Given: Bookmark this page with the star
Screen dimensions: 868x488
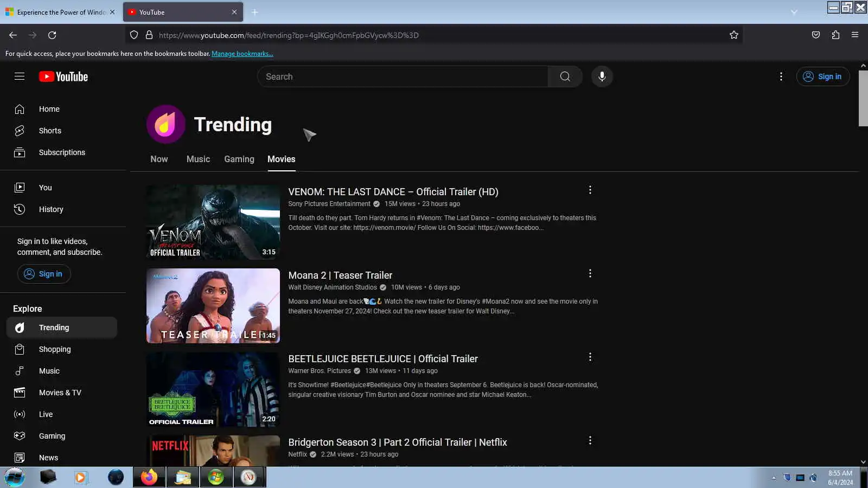Looking at the screenshot, I should [734, 35].
